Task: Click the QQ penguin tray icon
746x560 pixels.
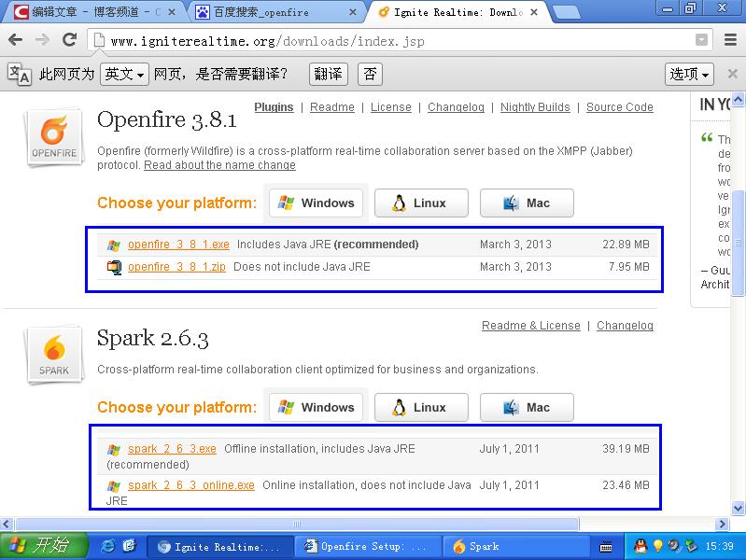Action: click(640, 546)
